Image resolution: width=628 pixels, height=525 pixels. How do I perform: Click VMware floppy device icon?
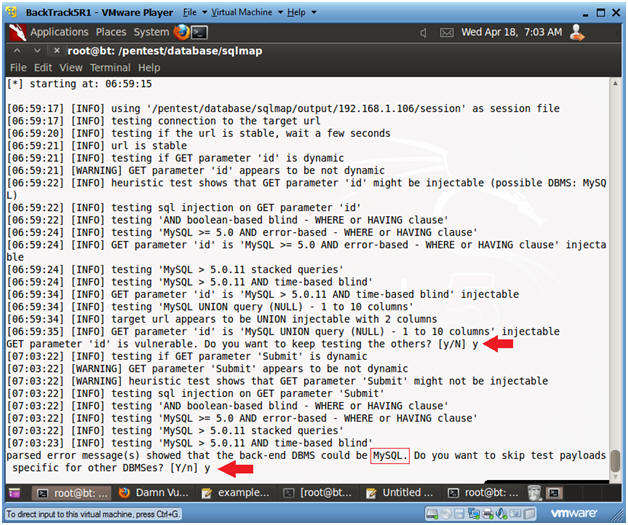459,513
